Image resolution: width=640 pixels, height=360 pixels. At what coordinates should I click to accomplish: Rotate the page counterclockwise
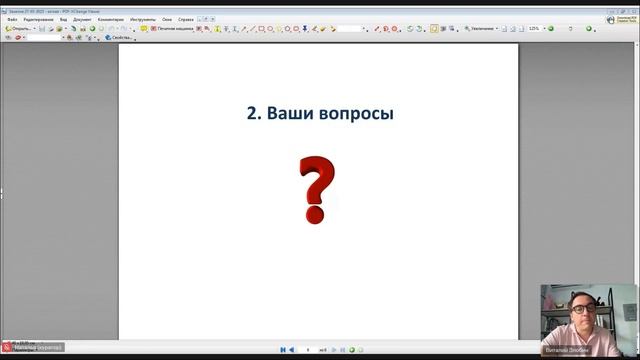[x=410, y=29]
